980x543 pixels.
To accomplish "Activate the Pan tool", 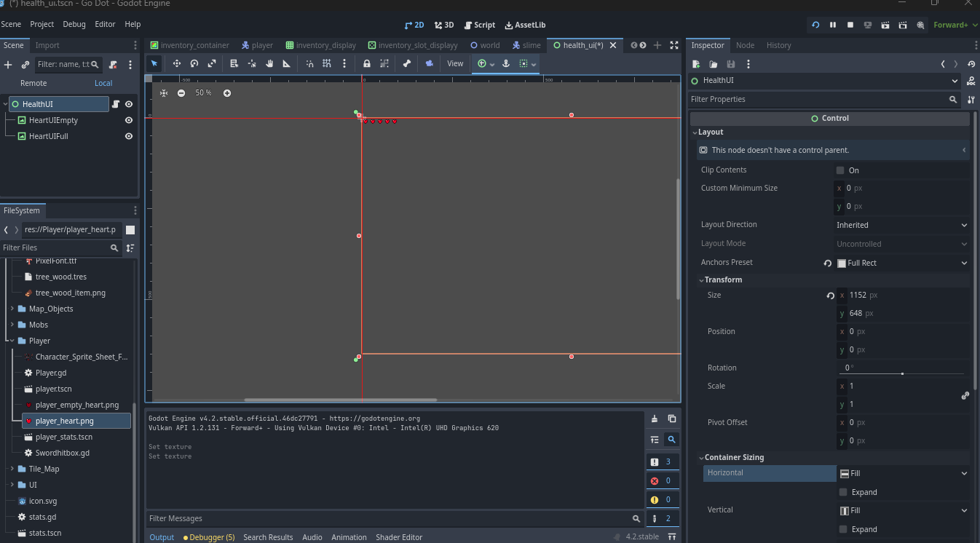I will click(x=269, y=63).
